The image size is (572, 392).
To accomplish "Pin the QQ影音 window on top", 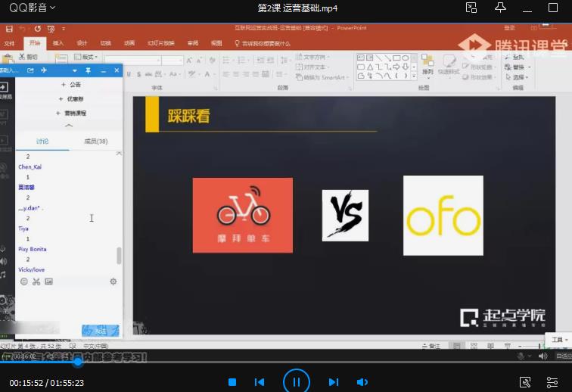I will [x=500, y=8].
